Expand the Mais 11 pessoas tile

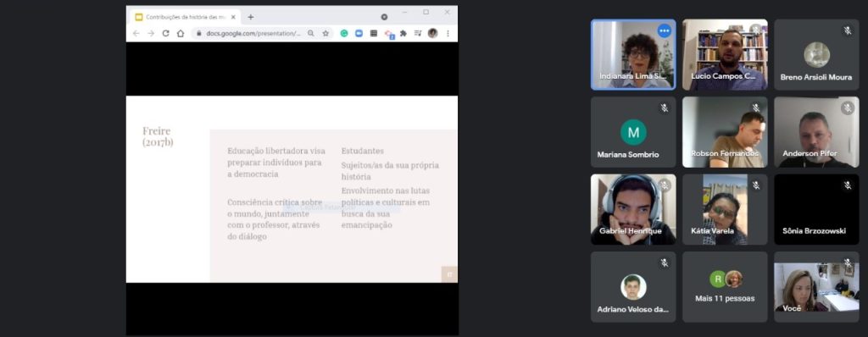(x=725, y=287)
